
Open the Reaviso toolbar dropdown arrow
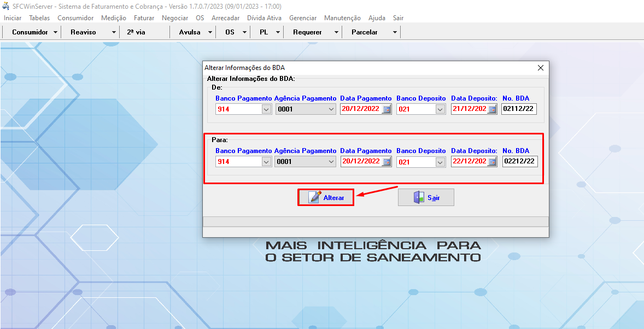pyautogui.click(x=114, y=32)
